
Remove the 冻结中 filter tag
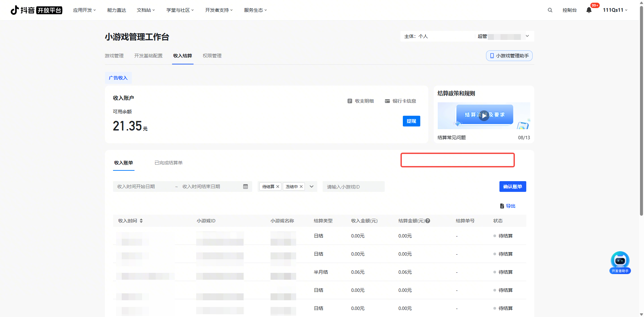[301, 187]
